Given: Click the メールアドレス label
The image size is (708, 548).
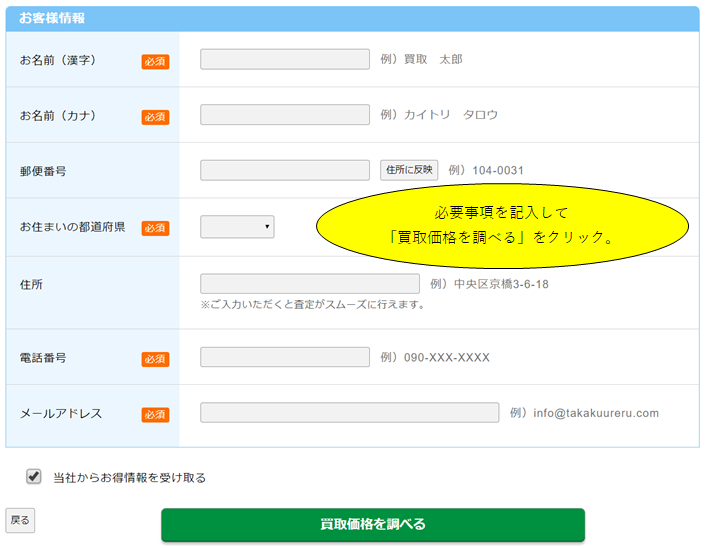Looking at the screenshot, I should (61, 413).
